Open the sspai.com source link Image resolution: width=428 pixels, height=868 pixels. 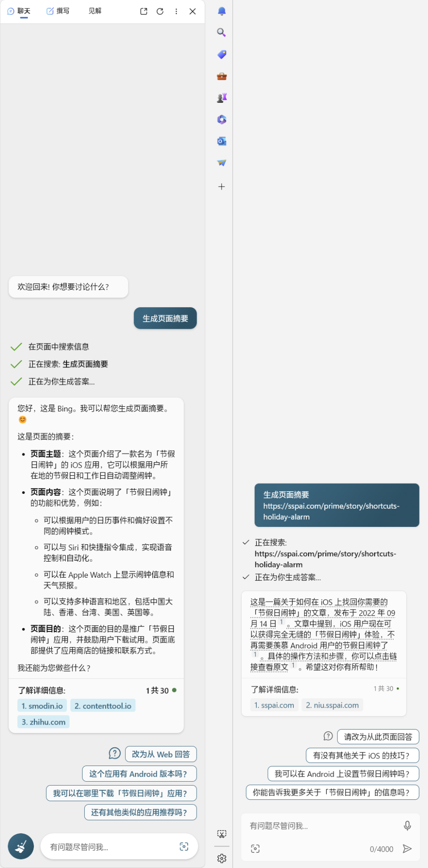tap(274, 705)
